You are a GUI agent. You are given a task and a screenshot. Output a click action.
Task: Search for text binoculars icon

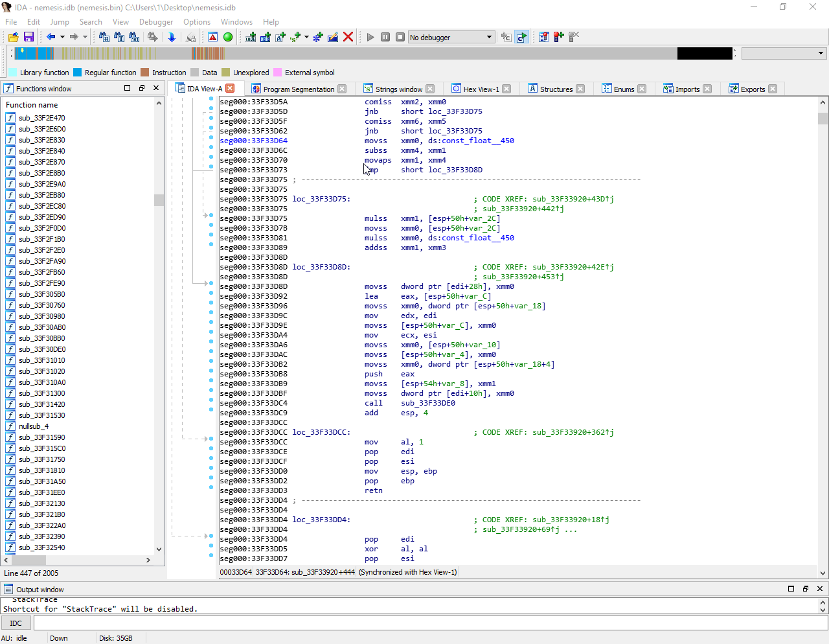tap(119, 37)
